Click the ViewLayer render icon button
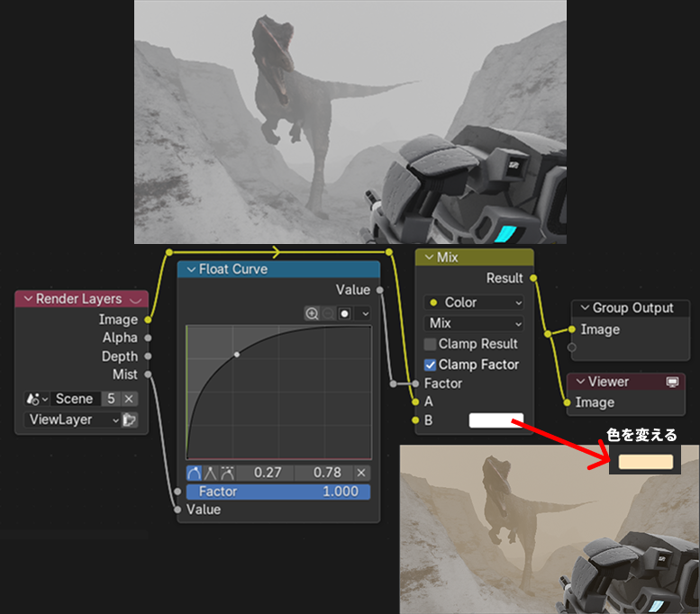The image size is (700, 614). 131,420
